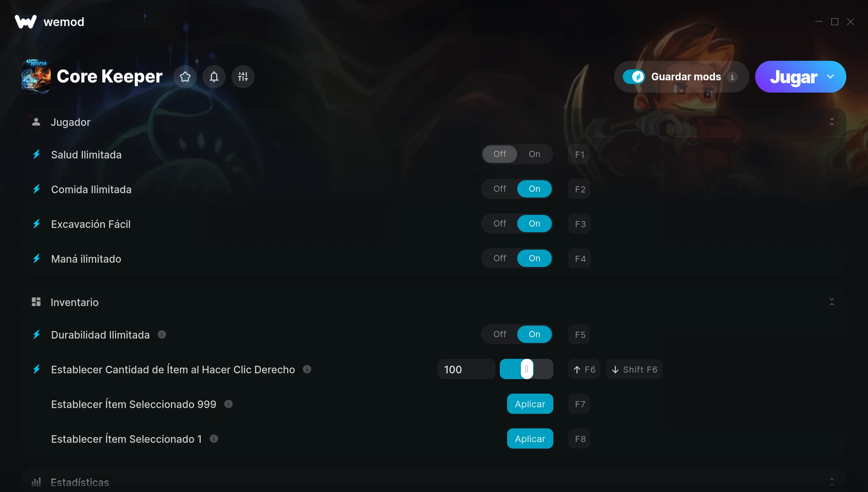
Task: Collapse the Jugador section
Action: 832,122
